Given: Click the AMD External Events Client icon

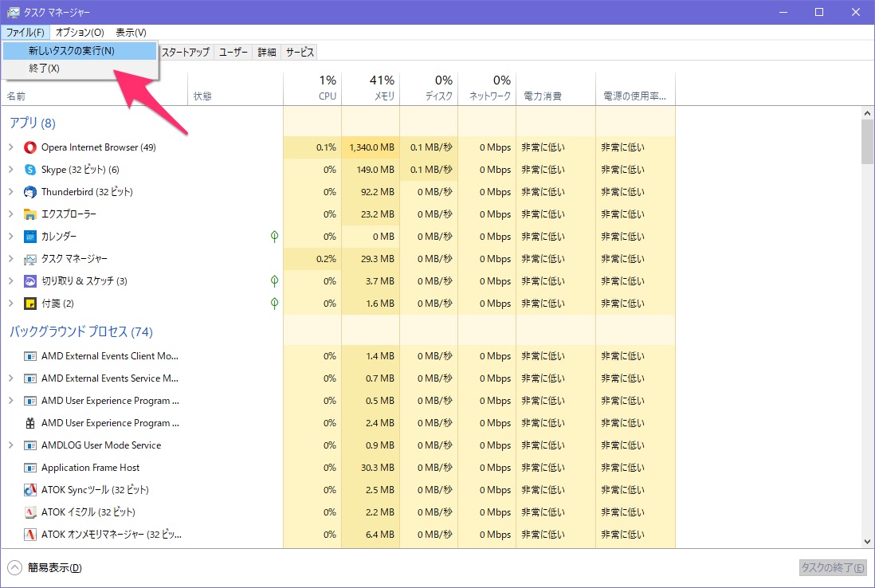Looking at the screenshot, I should [30, 356].
